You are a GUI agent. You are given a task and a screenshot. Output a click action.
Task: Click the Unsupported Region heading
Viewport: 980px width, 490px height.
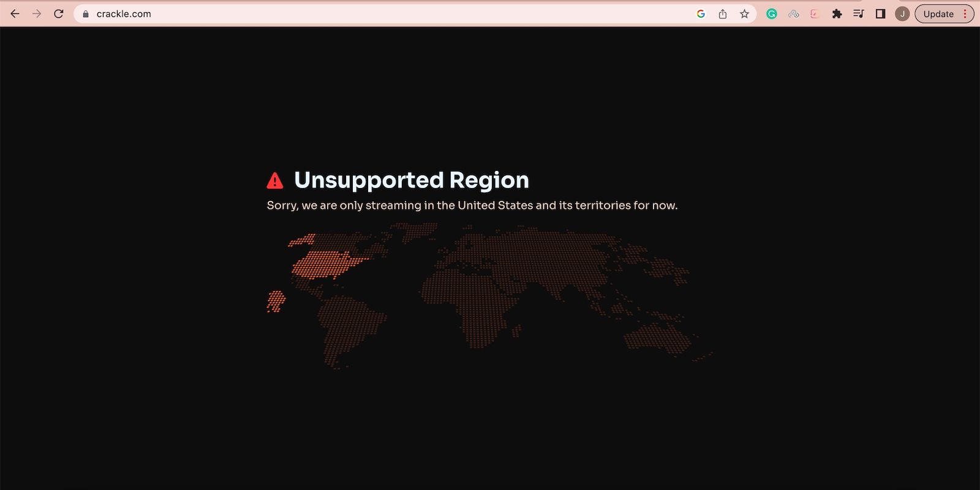412,180
